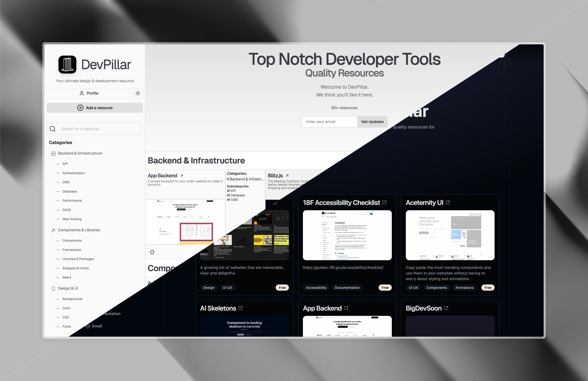
Task: Click the 18F Accessibility Checklist preview image
Action: [347, 235]
